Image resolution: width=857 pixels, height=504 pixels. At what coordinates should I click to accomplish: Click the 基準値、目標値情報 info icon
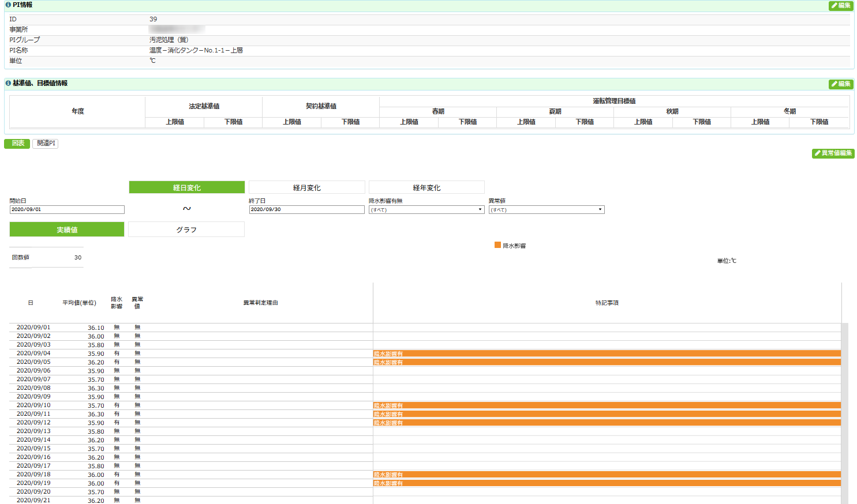tap(8, 83)
